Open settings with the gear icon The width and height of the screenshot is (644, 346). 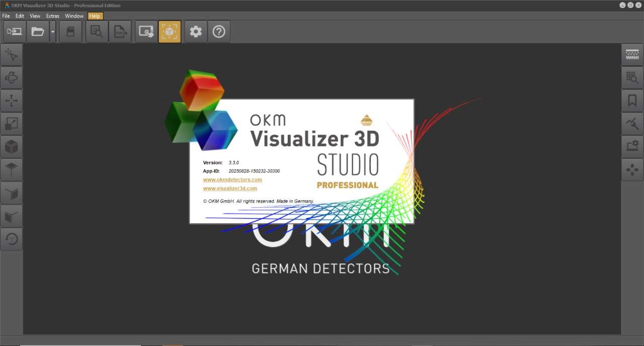pyautogui.click(x=196, y=32)
